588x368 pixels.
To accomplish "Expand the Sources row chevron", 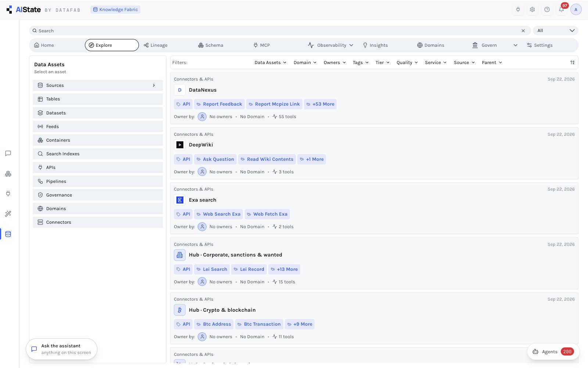I will pyautogui.click(x=154, y=85).
